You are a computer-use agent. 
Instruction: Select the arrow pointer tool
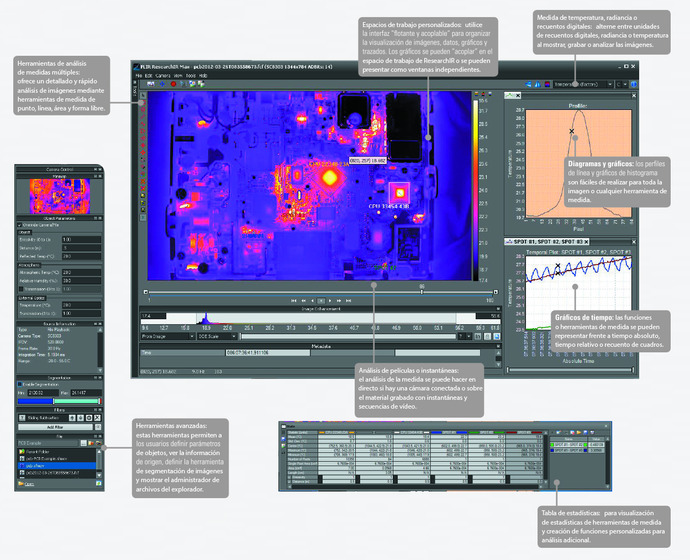[x=143, y=95]
